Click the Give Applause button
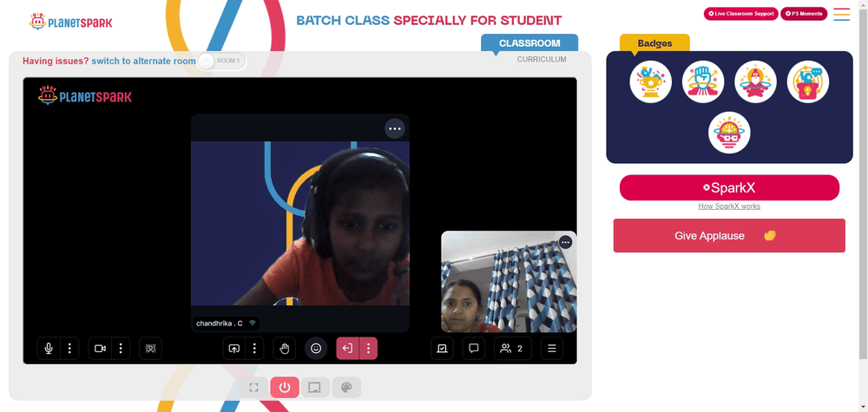 click(729, 236)
